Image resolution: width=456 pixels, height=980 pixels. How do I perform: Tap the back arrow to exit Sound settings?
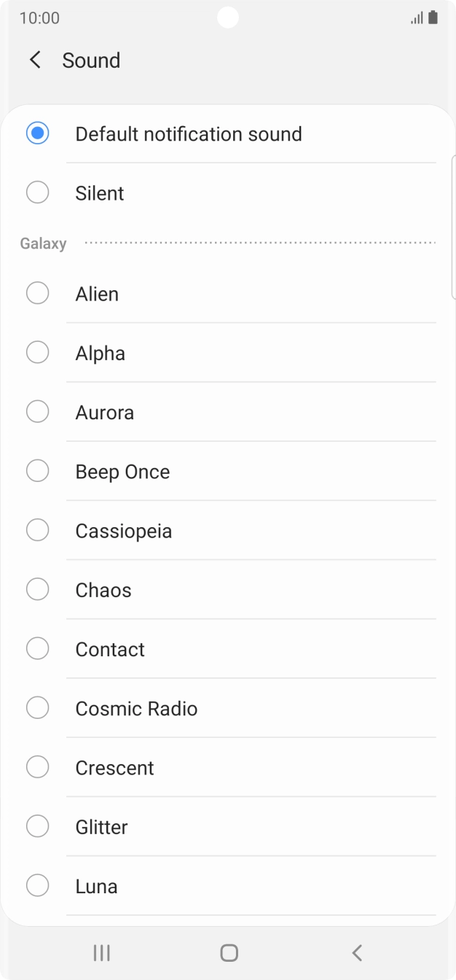(34, 60)
